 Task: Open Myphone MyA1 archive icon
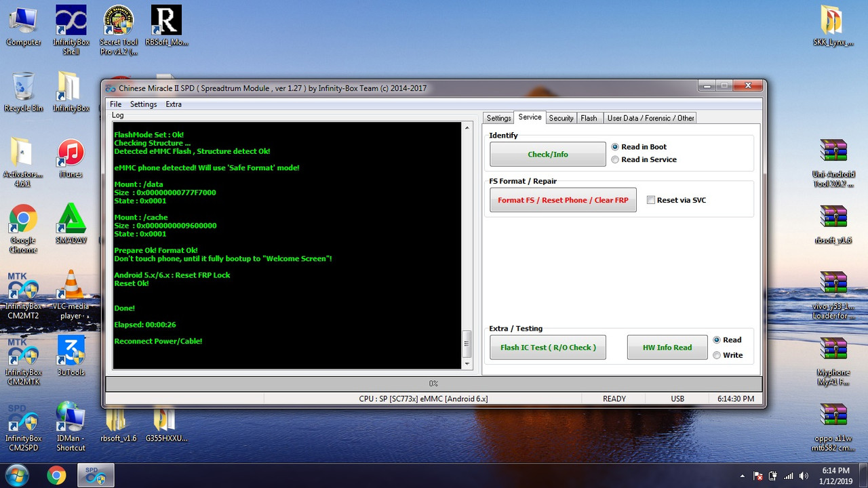pyautogui.click(x=833, y=361)
